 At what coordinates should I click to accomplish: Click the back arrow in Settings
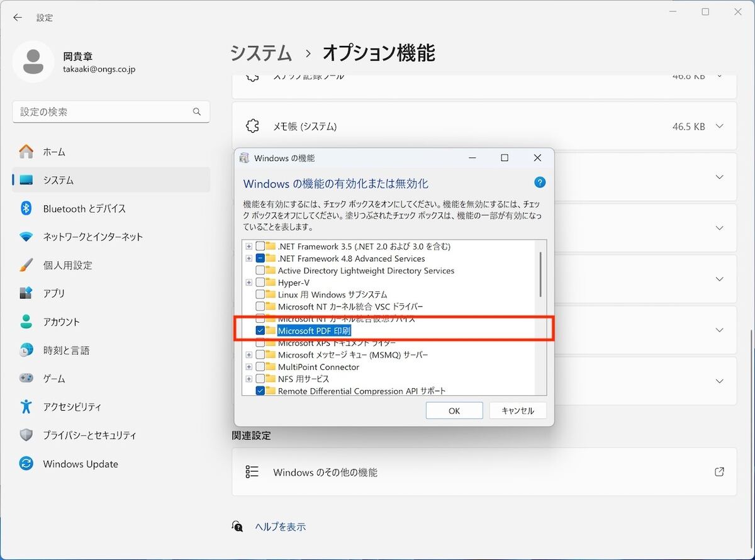click(x=17, y=18)
